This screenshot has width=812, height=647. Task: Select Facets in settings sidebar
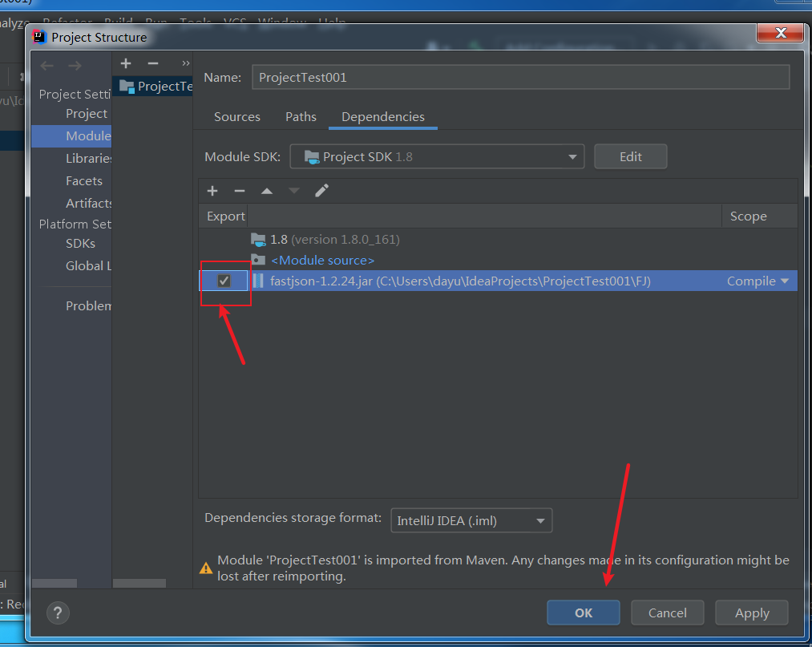click(84, 180)
